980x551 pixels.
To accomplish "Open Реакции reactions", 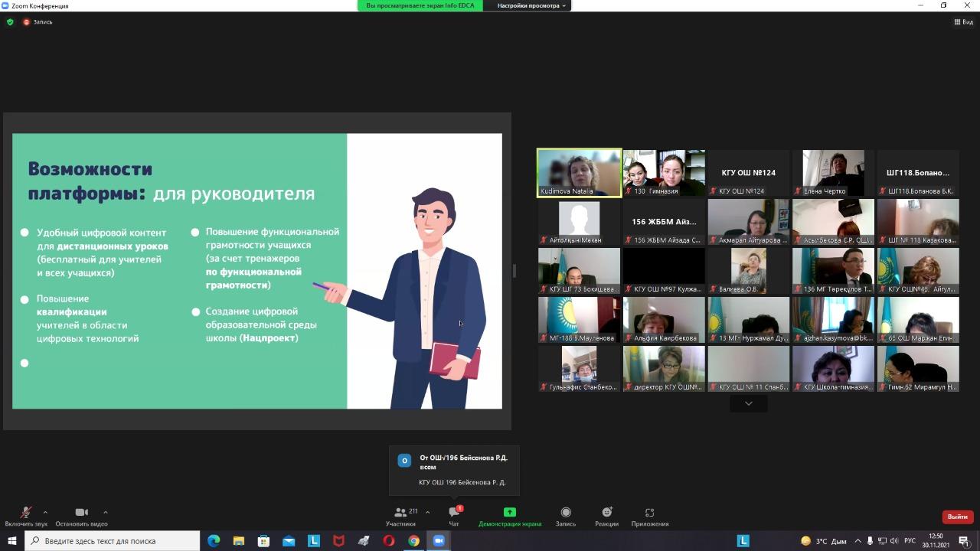I will click(606, 516).
